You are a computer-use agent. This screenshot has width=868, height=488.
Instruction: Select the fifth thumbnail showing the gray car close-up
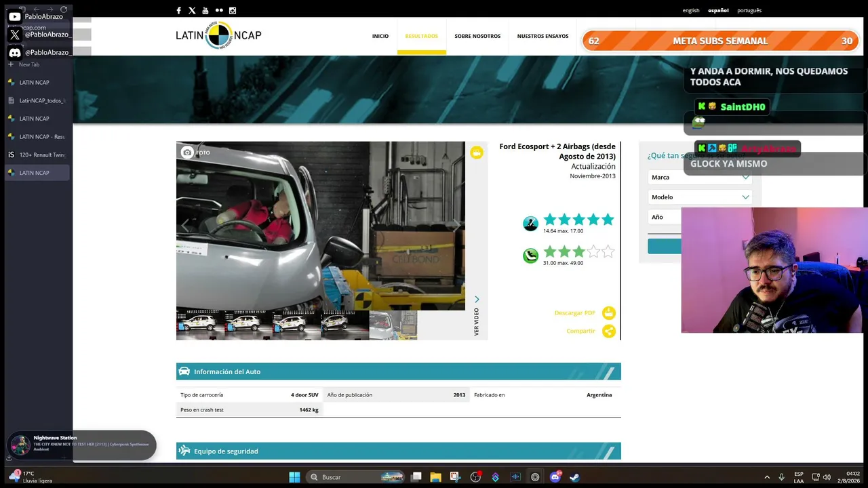(x=393, y=325)
